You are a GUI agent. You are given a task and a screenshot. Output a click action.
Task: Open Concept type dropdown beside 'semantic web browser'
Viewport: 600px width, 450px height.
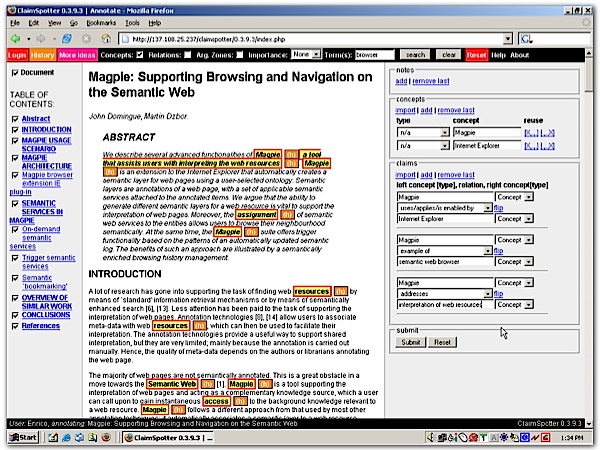528,261
